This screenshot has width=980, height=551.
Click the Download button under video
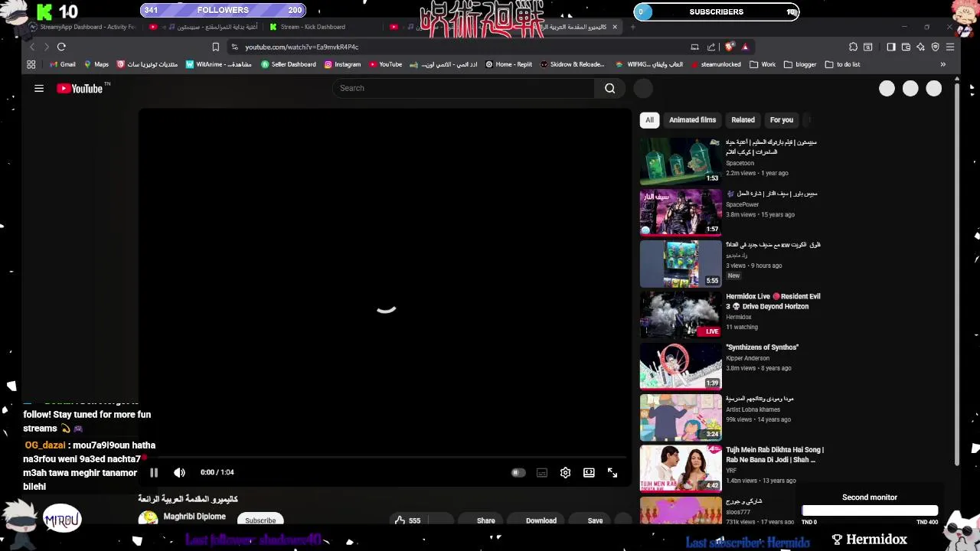(x=534, y=520)
